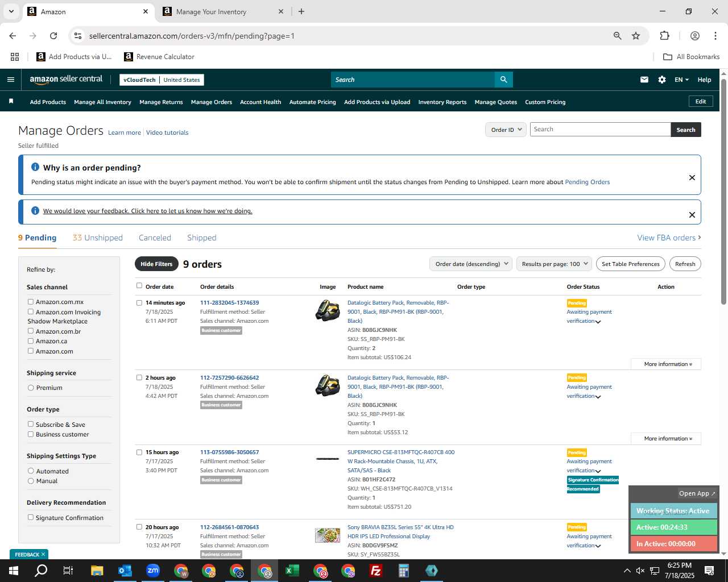Click the Refresh button
Image resolution: width=728 pixels, height=582 pixels.
coord(685,264)
